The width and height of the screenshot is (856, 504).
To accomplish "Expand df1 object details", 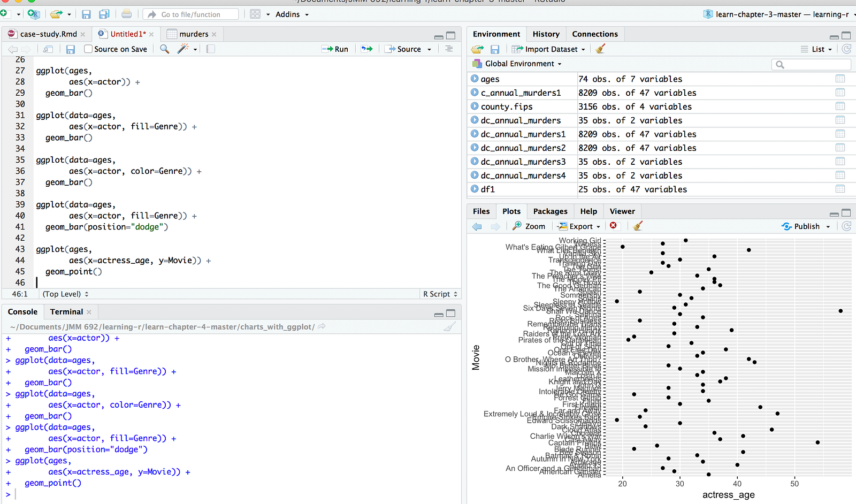I will pos(475,189).
